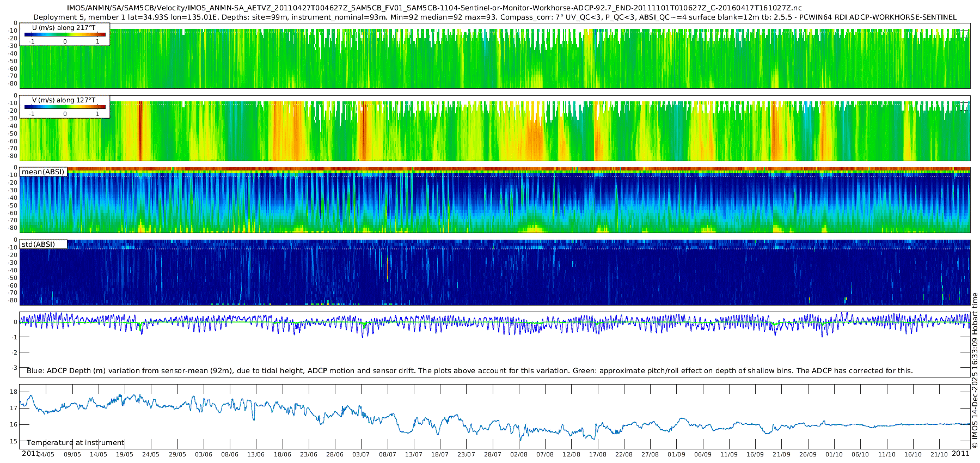This screenshot has width=980, height=463.
Task: Select the 'U (m/s) along 217°T' label
Action: point(64,27)
